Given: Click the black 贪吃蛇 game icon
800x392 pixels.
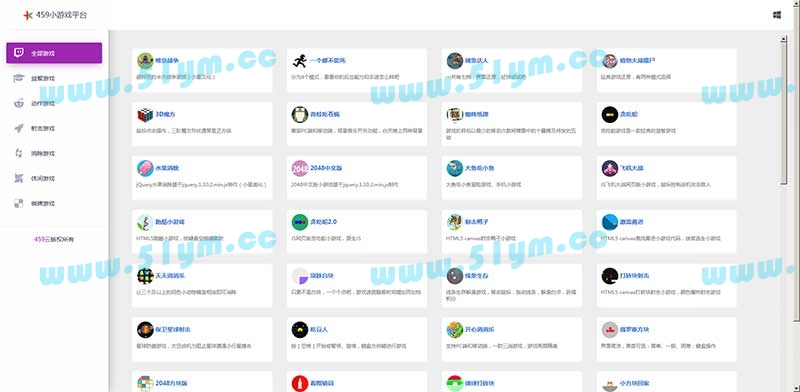Looking at the screenshot, I should (610, 114).
